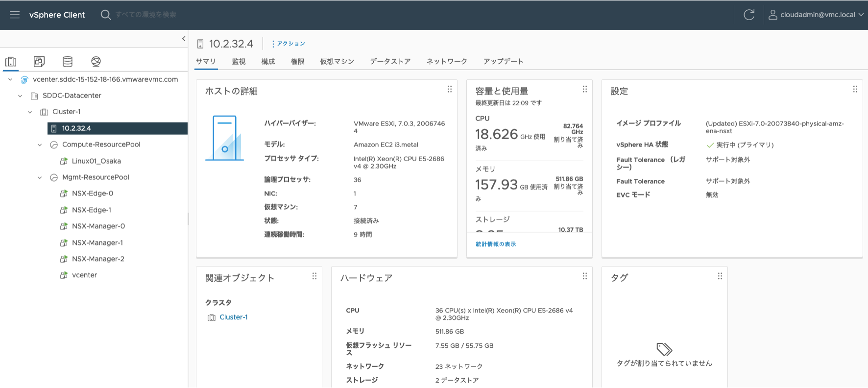Click the large host illustration
Viewport: 868px width, 388px height.
pos(224,138)
